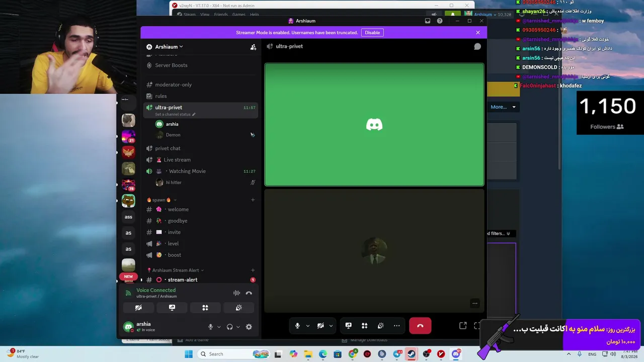The image size is (644, 362).
Task: Open options on the lower video tile
Action: (x=474, y=303)
